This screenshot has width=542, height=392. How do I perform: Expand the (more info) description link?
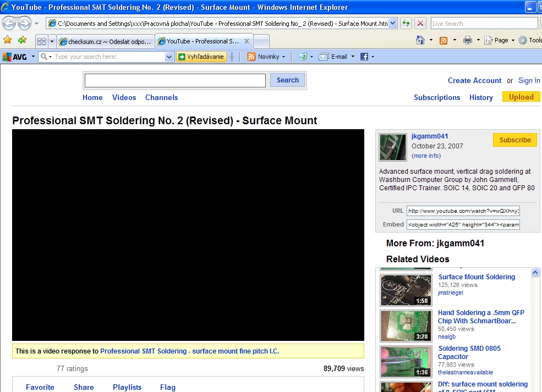tap(426, 156)
